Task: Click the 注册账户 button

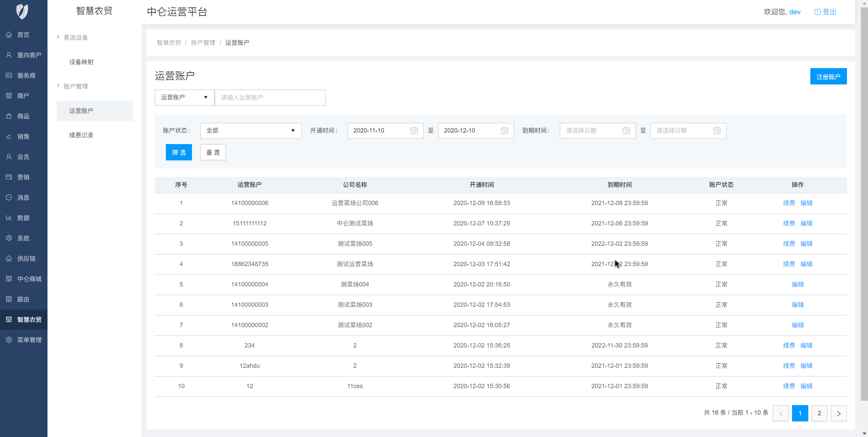Action: (828, 77)
